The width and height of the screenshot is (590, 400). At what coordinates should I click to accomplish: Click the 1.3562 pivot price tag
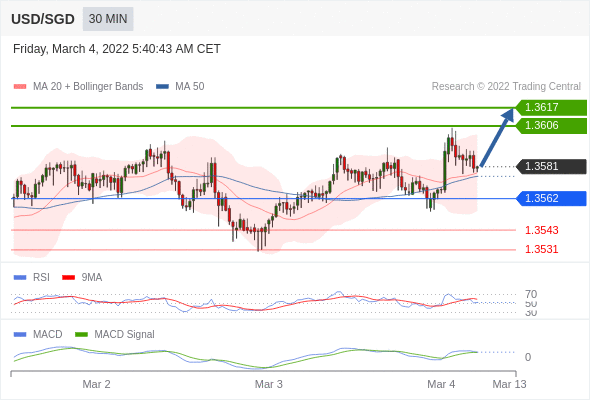click(551, 198)
